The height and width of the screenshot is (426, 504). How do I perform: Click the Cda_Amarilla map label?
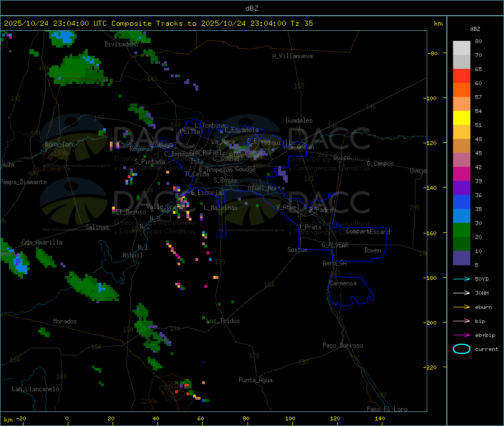coord(42,242)
